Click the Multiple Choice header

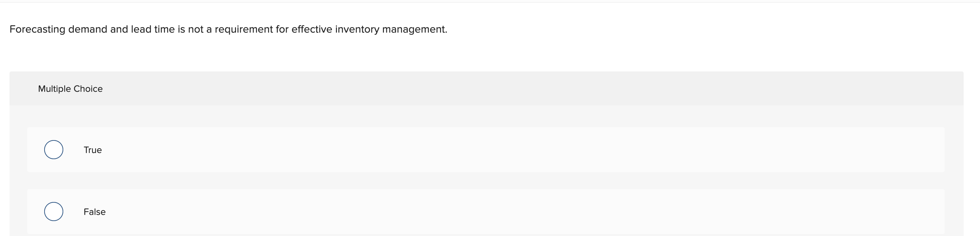[70, 88]
